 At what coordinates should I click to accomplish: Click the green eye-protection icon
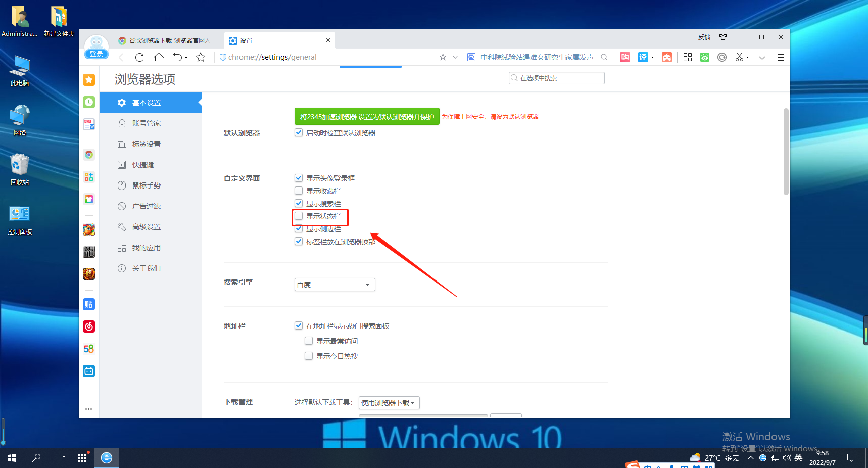[705, 57]
